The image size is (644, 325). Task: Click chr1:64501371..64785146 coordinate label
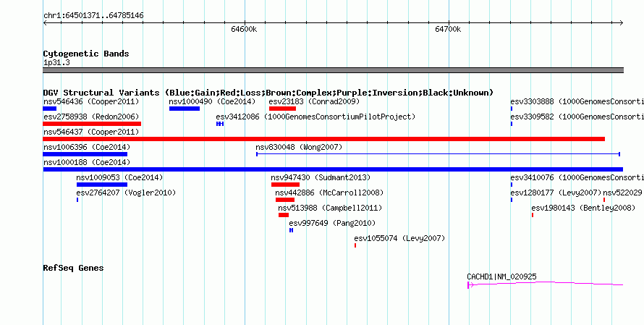(x=93, y=16)
